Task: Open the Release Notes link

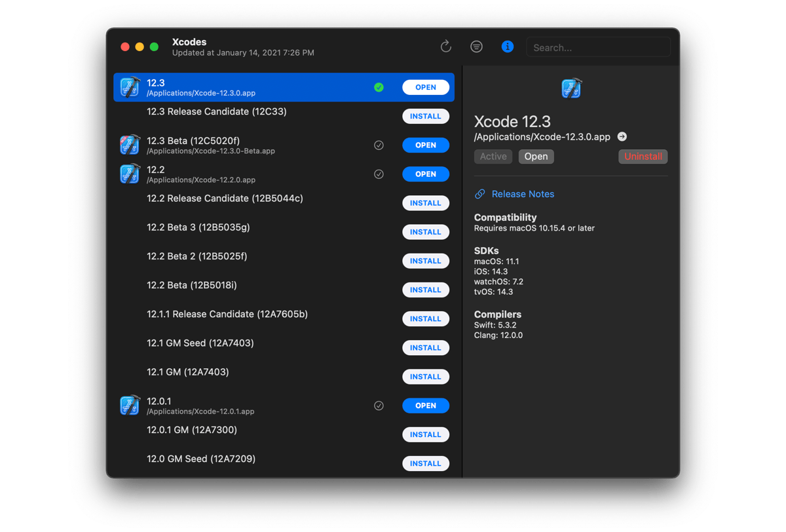Action: click(x=522, y=194)
